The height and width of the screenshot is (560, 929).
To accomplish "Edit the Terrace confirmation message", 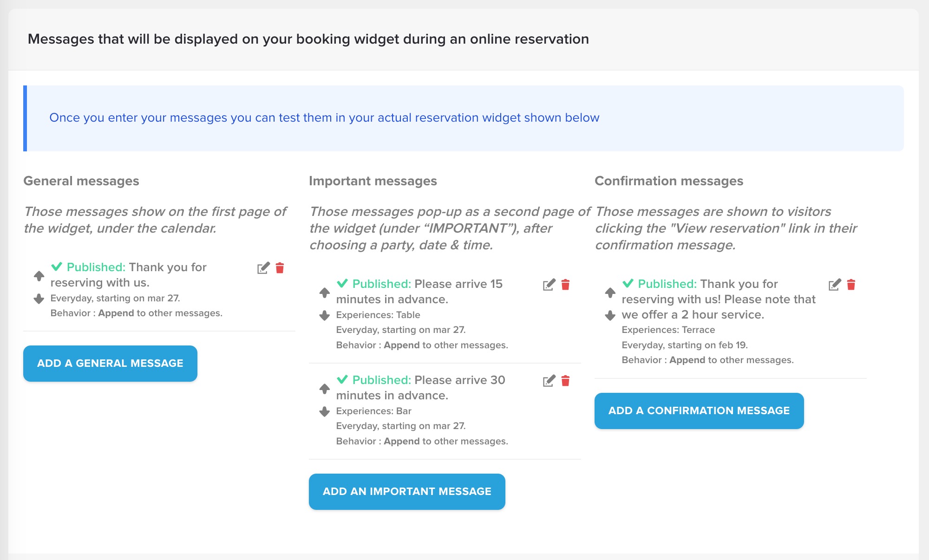I will pos(834,285).
